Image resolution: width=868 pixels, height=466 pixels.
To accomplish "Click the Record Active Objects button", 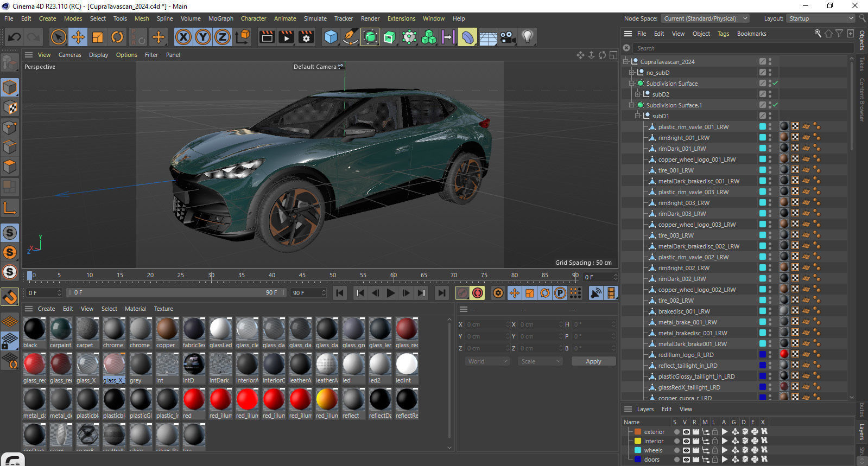I will 462,293.
